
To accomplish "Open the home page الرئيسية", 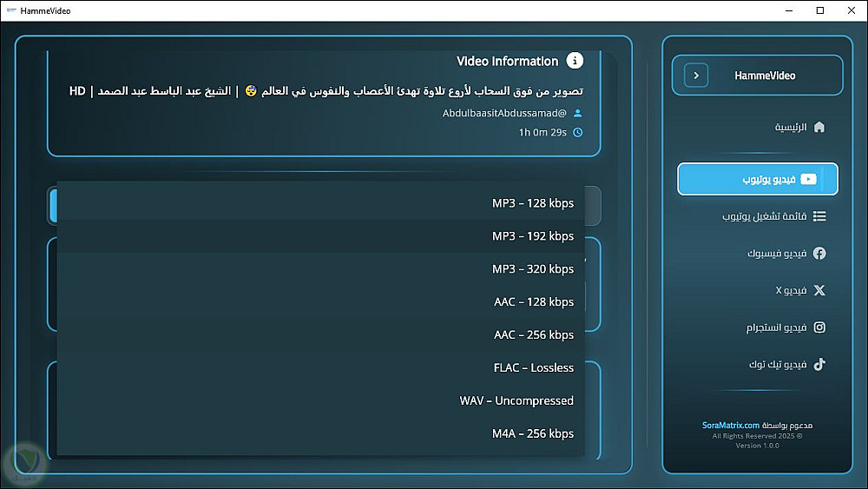I will tap(799, 128).
